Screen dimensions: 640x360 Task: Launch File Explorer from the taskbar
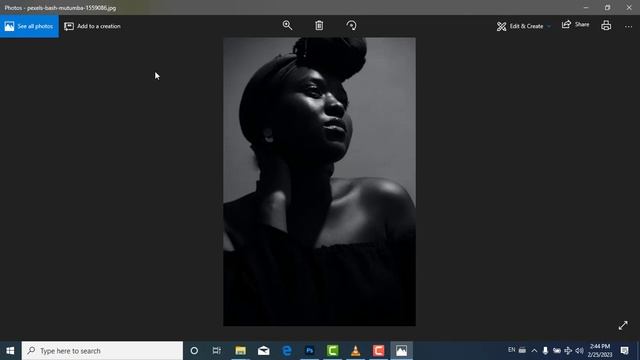240,351
